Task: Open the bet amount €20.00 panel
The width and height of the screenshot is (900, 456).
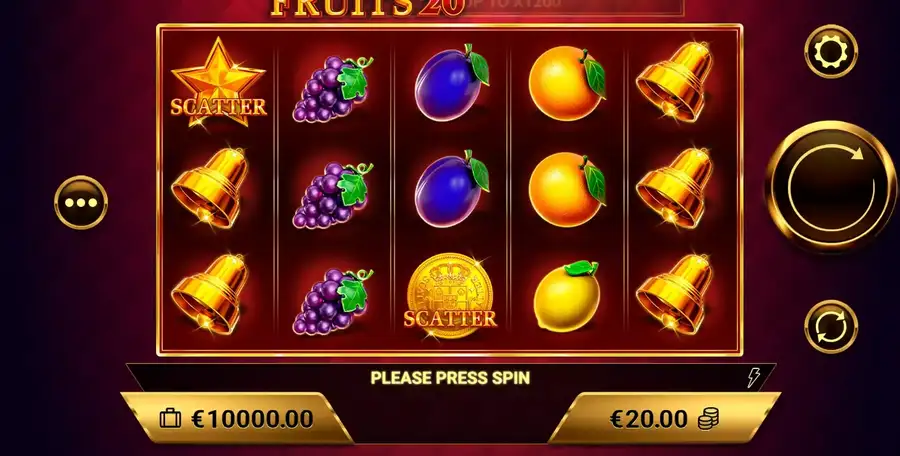Action: [x=664, y=419]
